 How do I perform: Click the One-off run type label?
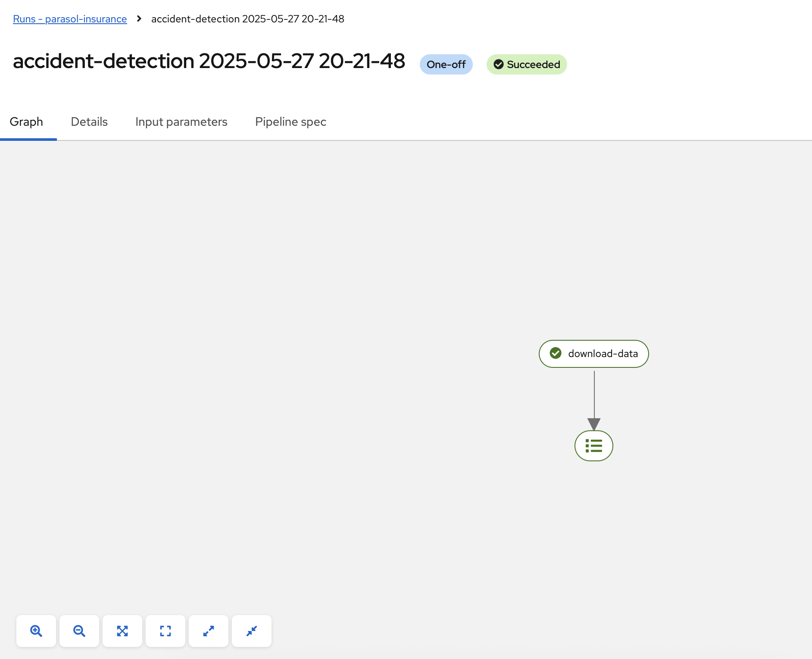(x=446, y=65)
